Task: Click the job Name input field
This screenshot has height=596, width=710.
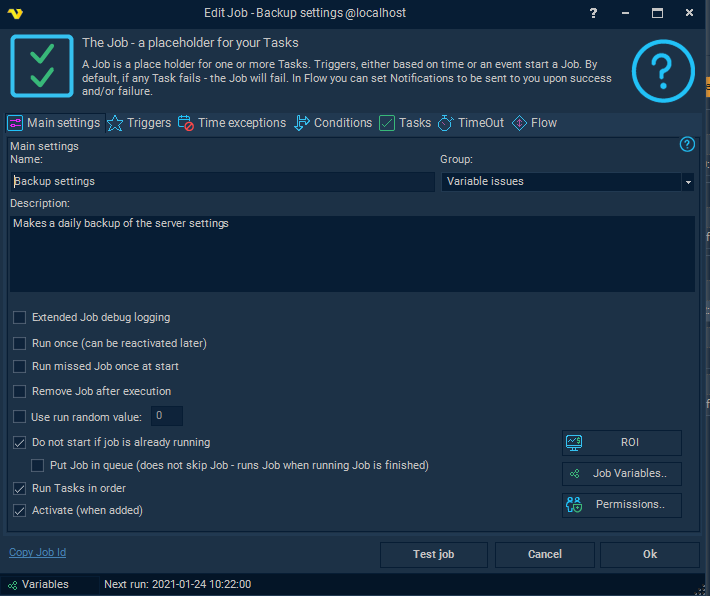Action: click(222, 182)
